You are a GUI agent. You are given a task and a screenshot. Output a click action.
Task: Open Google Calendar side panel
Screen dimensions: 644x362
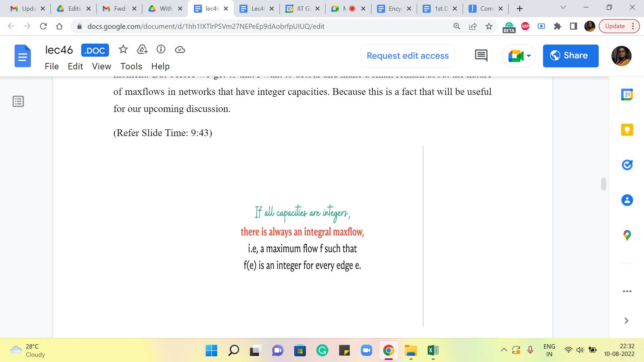coord(627,95)
